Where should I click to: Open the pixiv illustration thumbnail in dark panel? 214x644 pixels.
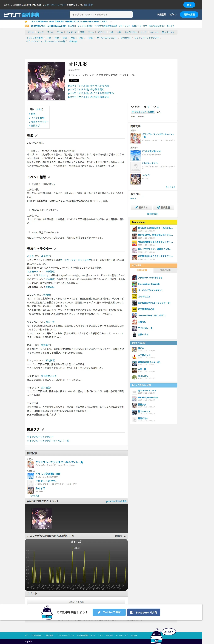tap(42, 519)
